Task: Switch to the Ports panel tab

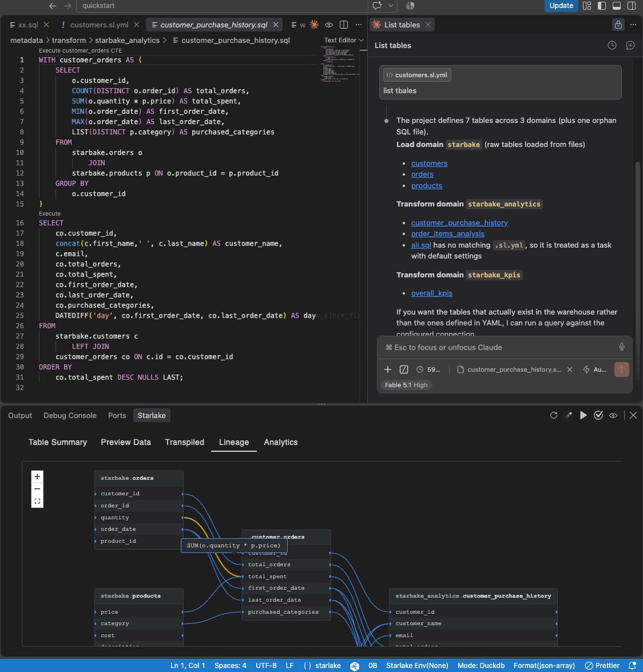Action: (x=117, y=415)
